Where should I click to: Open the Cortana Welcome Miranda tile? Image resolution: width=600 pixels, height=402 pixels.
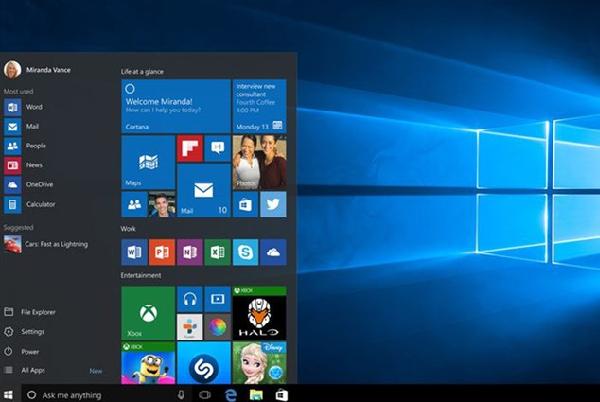pos(176,106)
